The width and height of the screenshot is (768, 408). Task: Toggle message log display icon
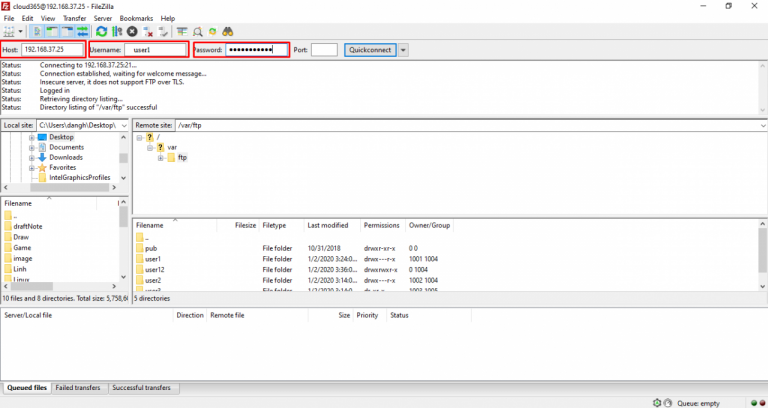pos(38,32)
